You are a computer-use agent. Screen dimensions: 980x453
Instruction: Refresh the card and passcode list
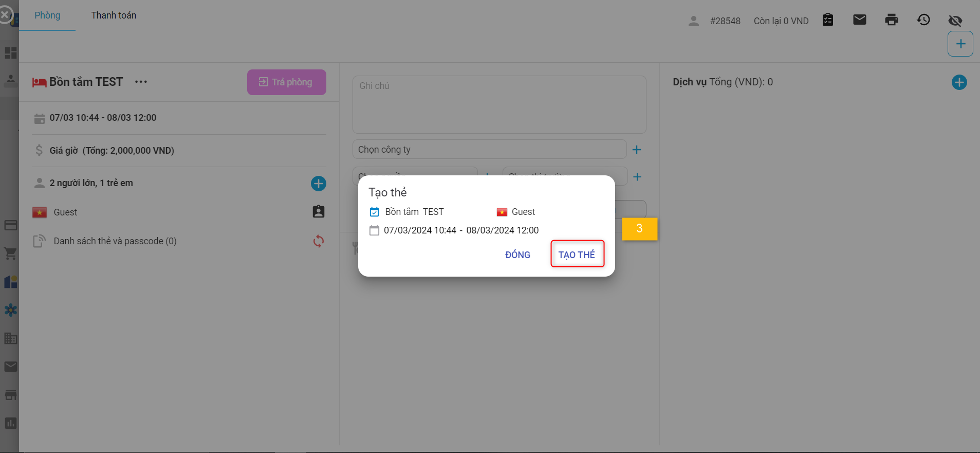(x=318, y=241)
